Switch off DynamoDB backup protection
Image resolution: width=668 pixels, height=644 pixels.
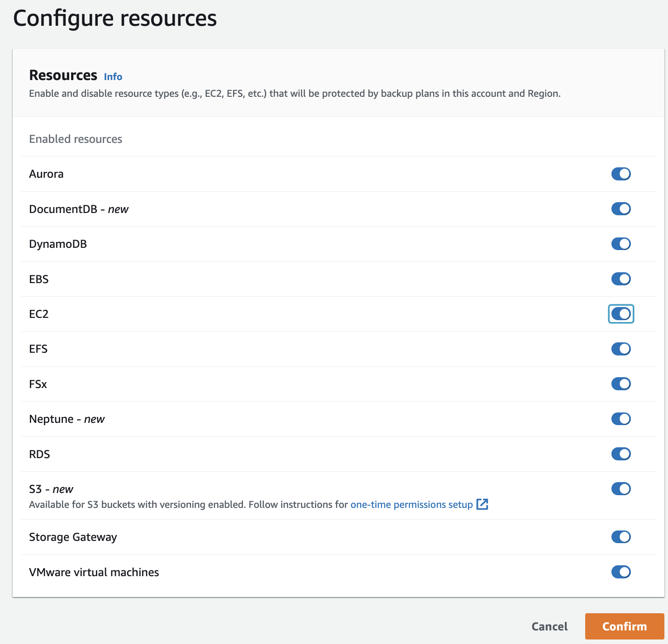(x=621, y=244)
